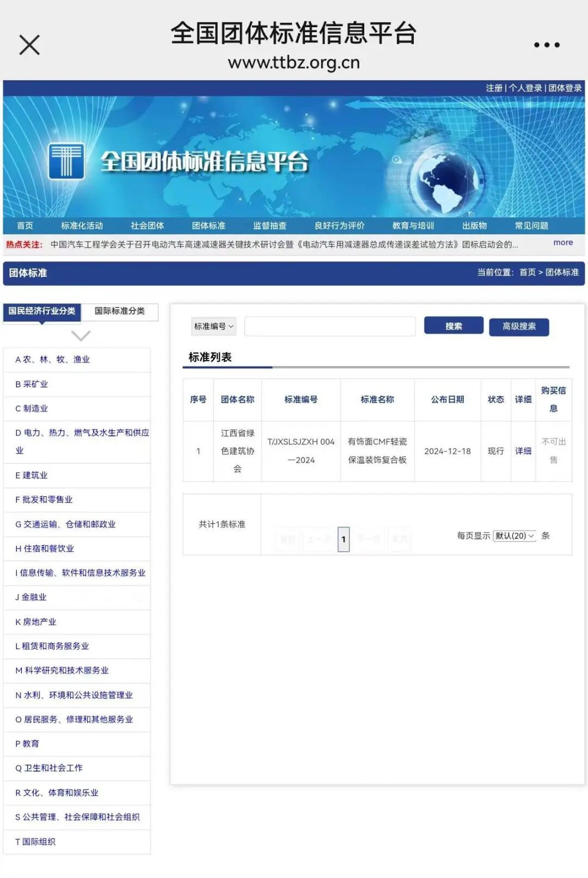The image size is (588, 878).
Task: Click group name 江西省绿色建筑协会
Action: click(x=237, y=451)
